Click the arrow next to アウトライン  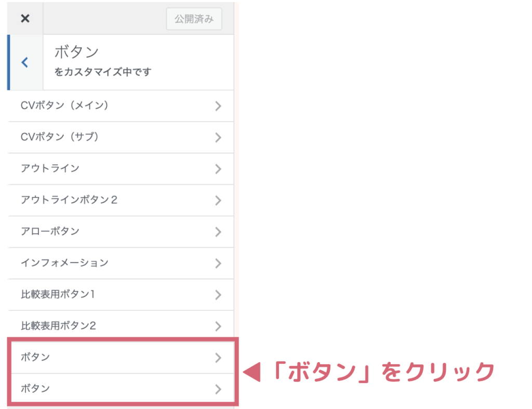[x=218, y=169]
